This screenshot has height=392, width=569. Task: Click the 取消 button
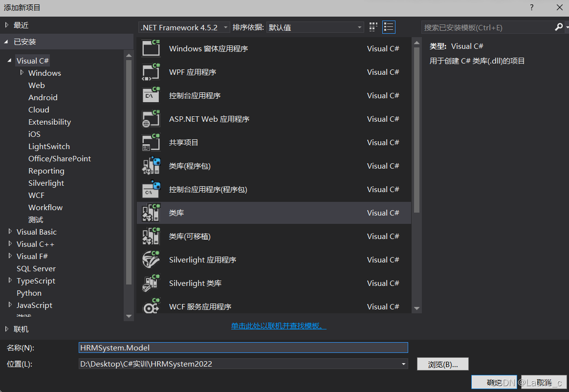[x=544, y=382]
